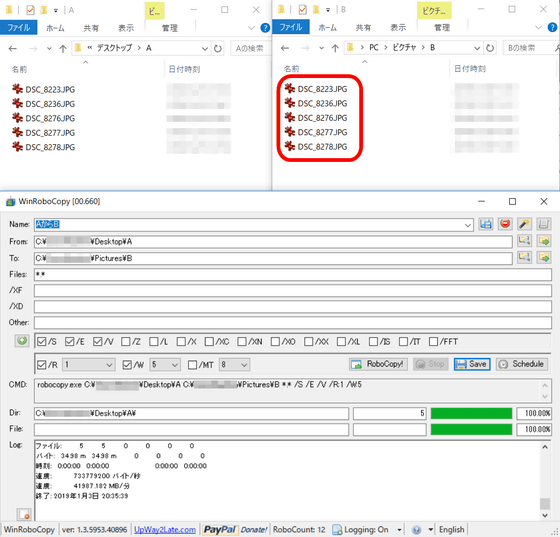Screen dimensions: 560x537
Task: Click quick access properties icon in window A
Action: [x=30, y=10]
